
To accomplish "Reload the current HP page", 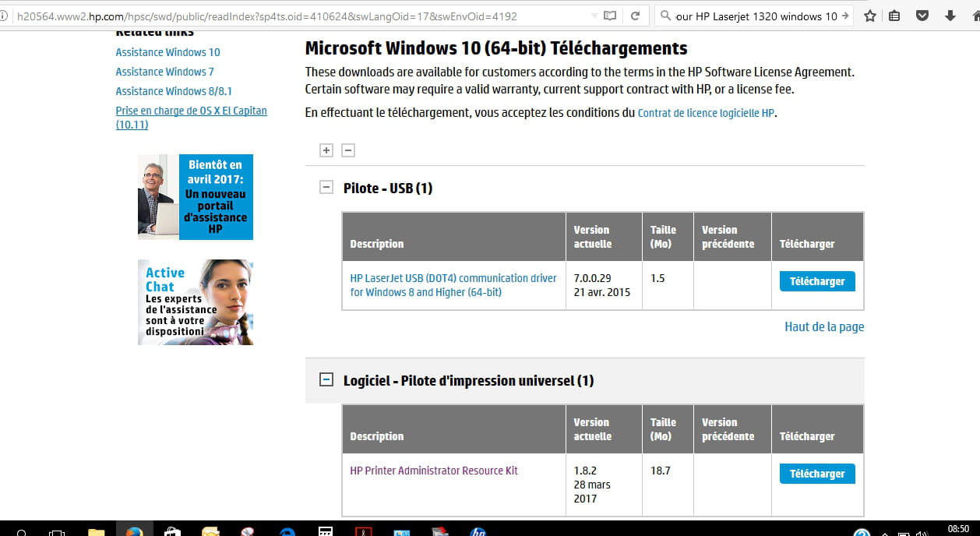I will tap(636, 16).
